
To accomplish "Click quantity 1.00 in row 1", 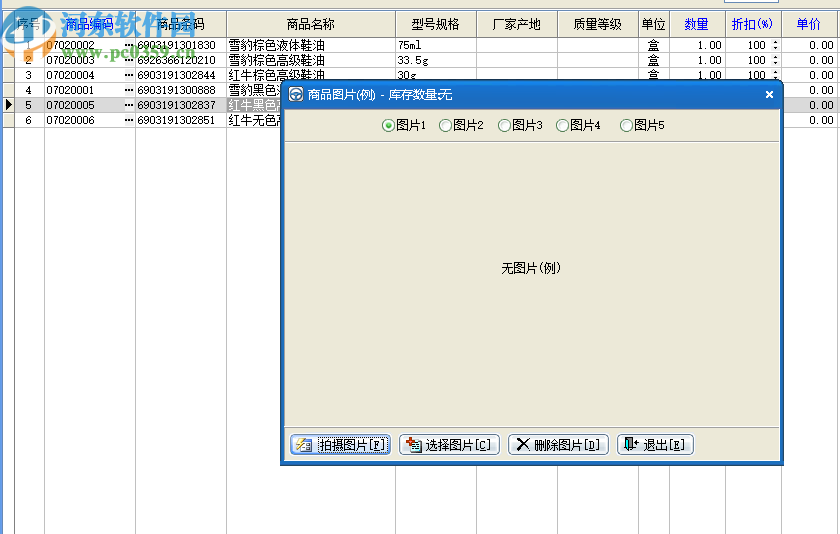I will coord(709,45).
